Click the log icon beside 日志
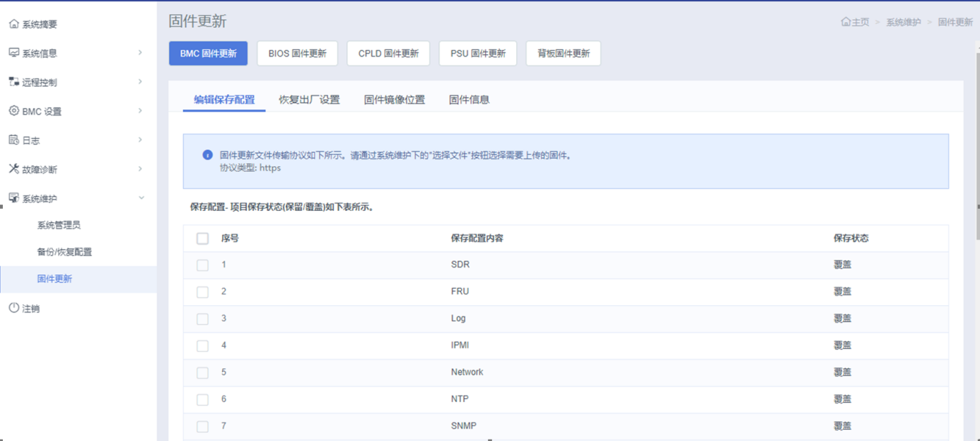 pos(13,140)
